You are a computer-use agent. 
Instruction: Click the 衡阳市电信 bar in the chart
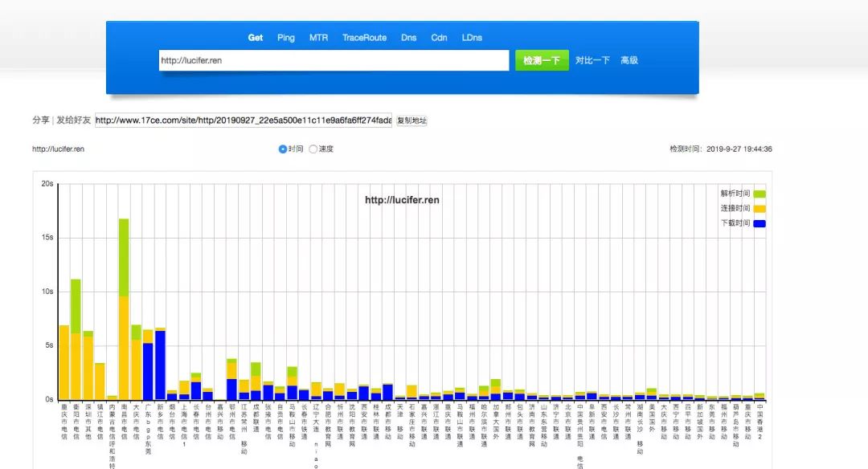[x=76, y=340]
